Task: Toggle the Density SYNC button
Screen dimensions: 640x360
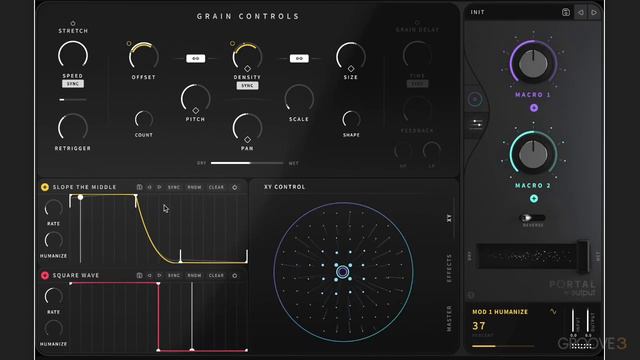Action: tap(247, 86)
